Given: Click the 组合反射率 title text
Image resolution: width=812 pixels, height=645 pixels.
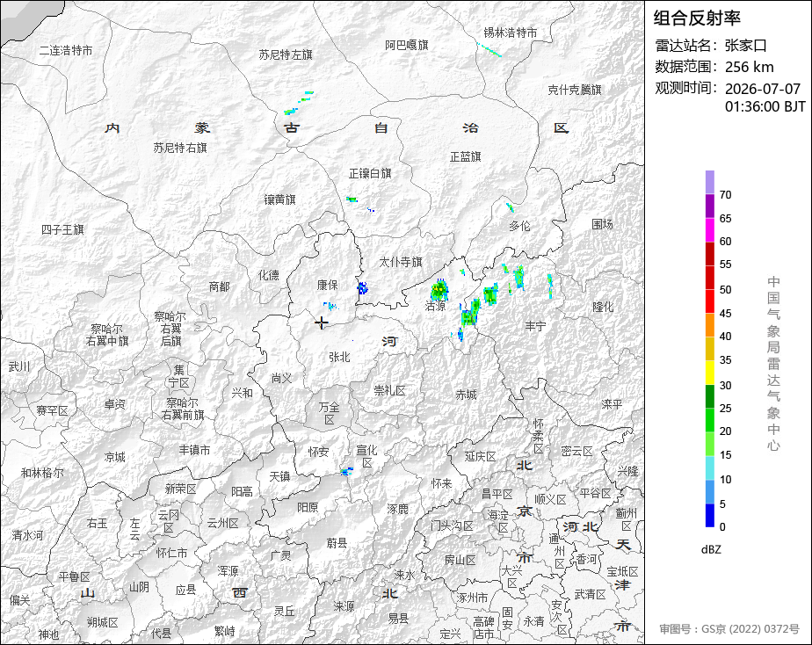Looking at the screenshot, I should pyautogui.click(x=697, y=18).
